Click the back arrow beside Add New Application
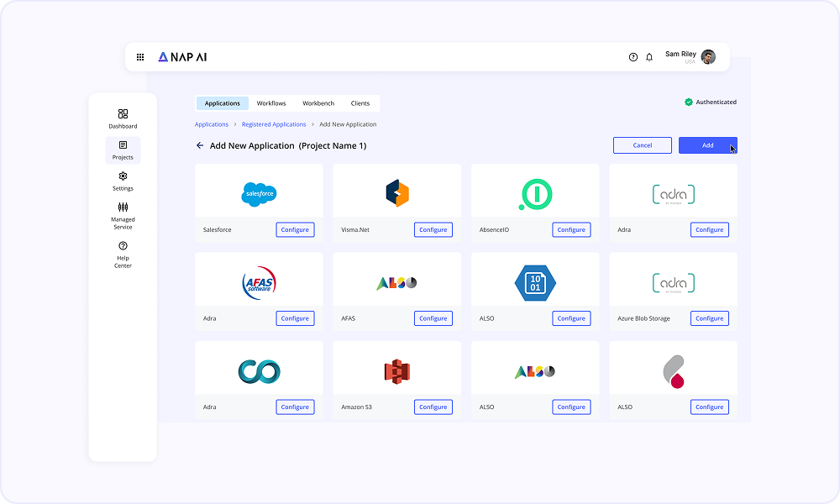 [200, 145]
